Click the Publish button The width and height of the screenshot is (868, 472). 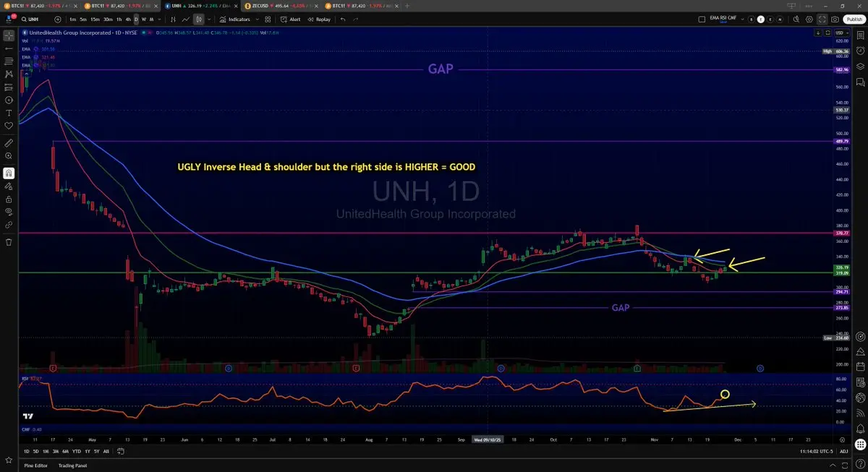point(854,20)
